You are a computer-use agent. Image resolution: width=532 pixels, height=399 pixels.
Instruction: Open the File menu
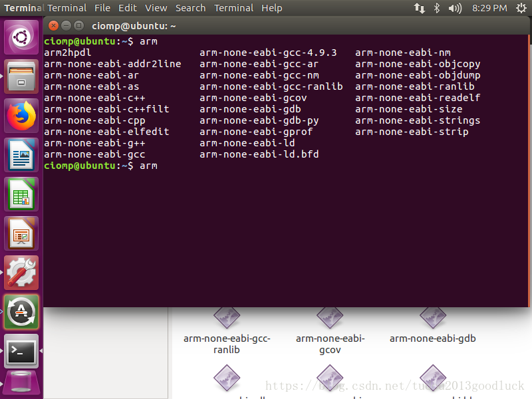[102, 8]
